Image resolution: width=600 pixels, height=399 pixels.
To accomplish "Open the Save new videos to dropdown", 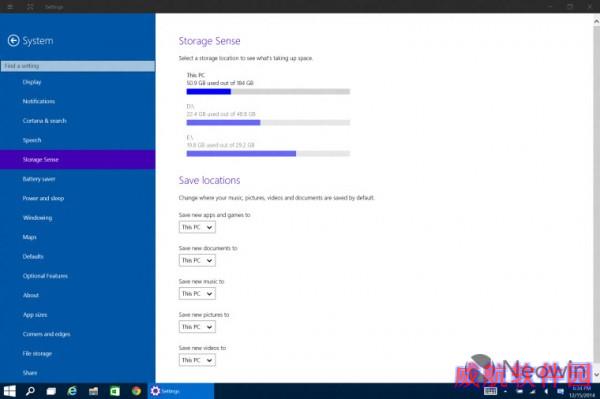I will pyautogui.click(x=197, y=360).
